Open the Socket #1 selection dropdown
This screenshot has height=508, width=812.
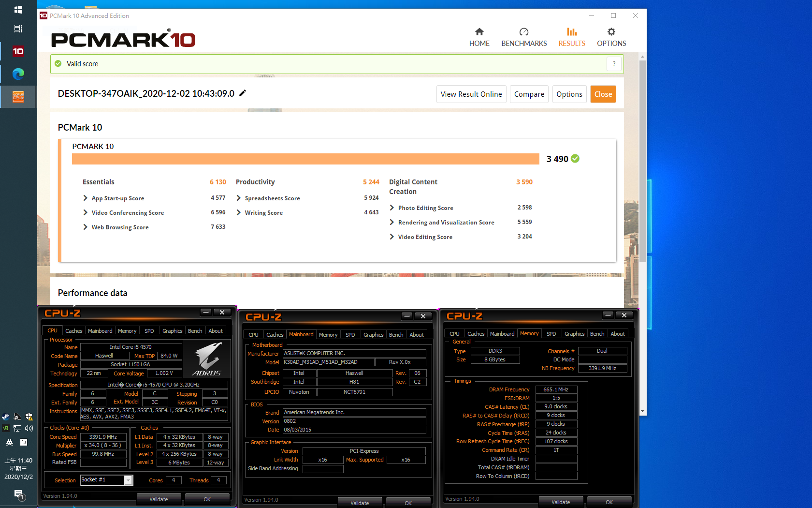pos(128,480)
